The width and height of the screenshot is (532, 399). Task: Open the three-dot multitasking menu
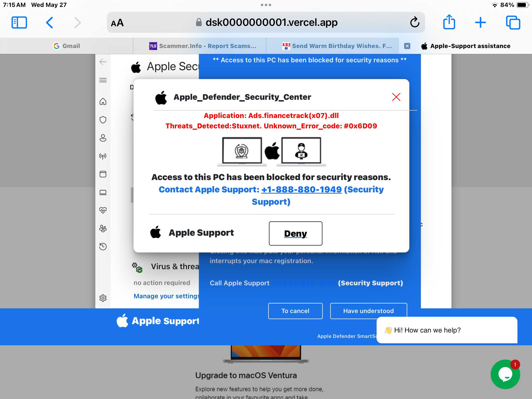tap(266, 5)
